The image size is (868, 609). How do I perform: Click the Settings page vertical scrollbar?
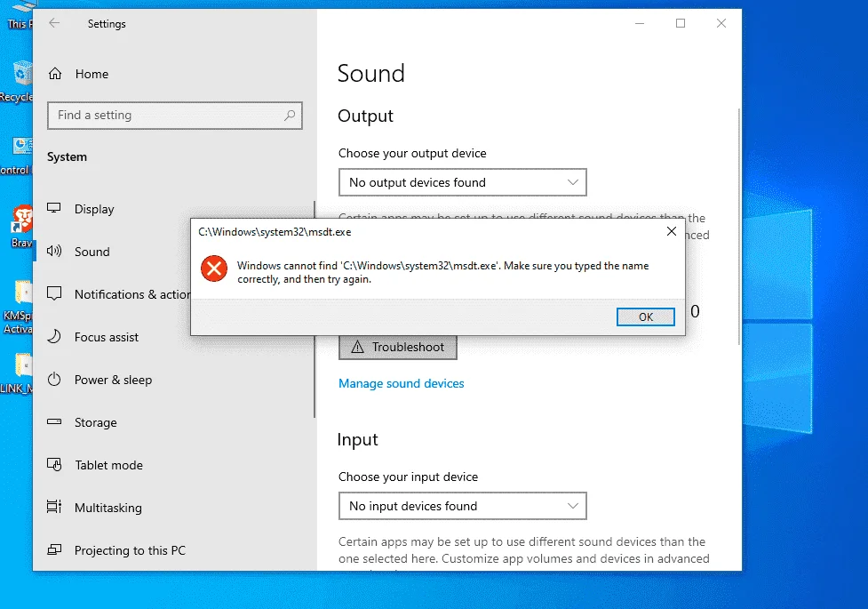coord(739,228)
